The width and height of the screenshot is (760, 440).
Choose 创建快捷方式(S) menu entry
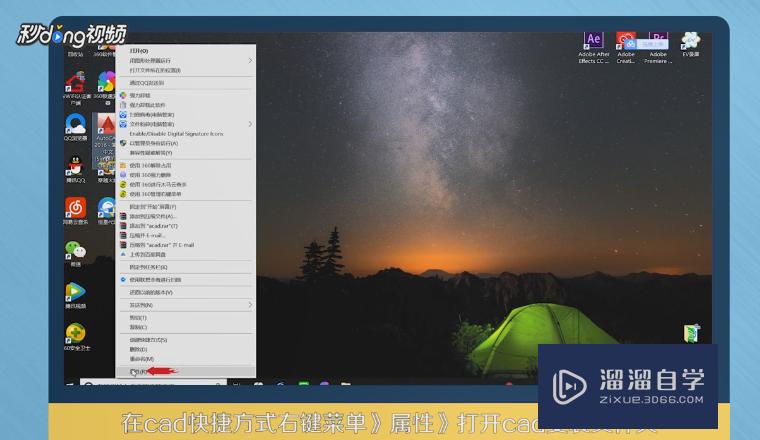[186, 340]
